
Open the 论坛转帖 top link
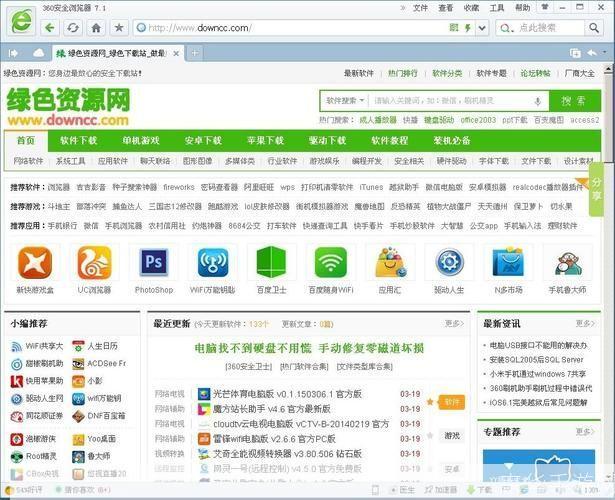click(x=535, y=73)
